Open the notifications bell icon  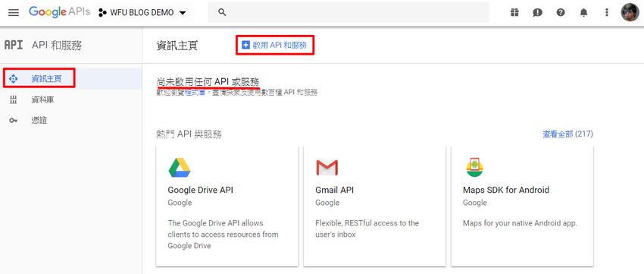click(583, 12)
